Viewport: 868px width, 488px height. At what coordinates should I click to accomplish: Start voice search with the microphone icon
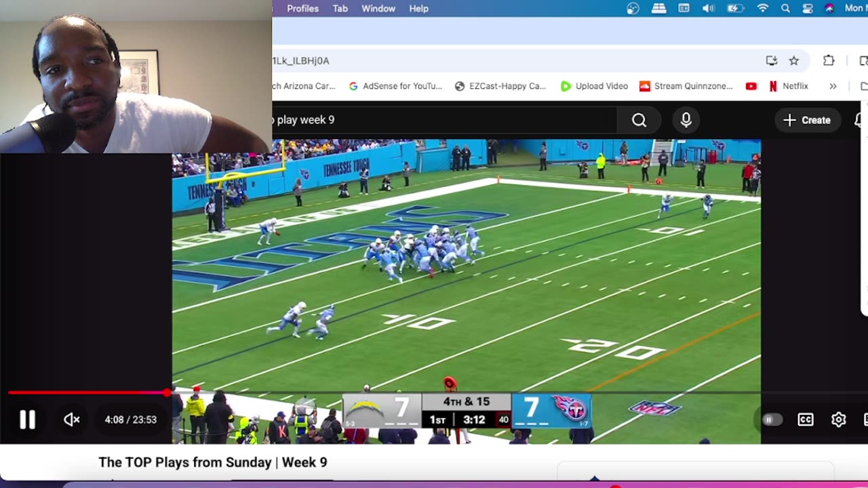point(686,120)
